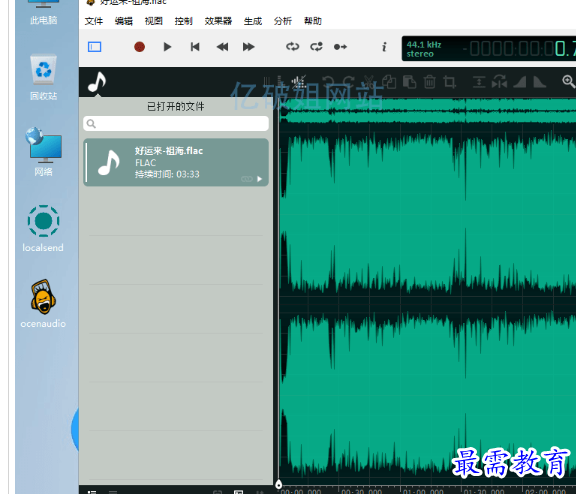Open the 分析 menu
Screen dimensions: 576x494
tap(282, 21)
